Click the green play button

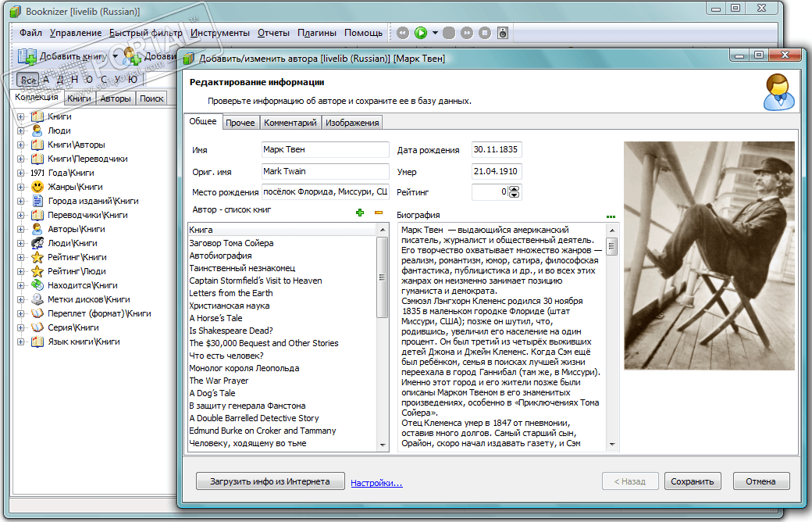coord(421,33)
